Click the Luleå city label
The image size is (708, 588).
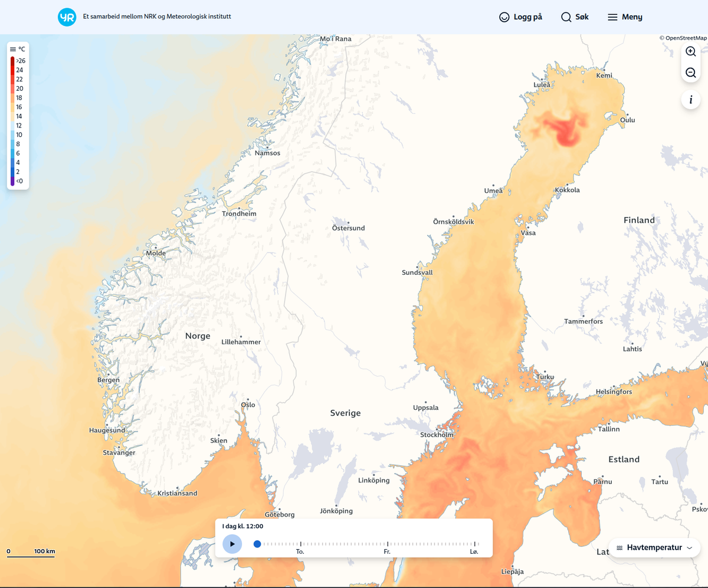tap(542, 84)
